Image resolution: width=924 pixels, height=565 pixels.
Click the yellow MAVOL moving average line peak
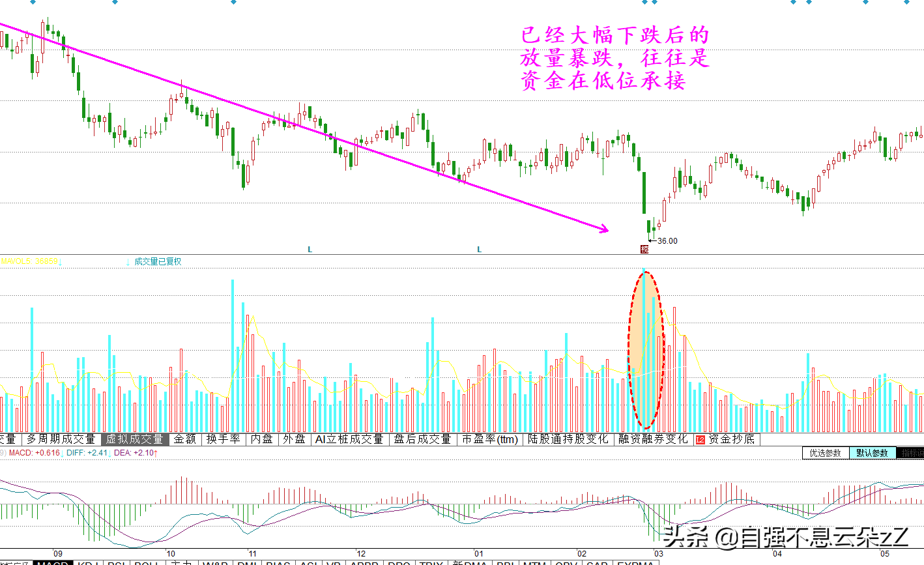coord(253,317)
